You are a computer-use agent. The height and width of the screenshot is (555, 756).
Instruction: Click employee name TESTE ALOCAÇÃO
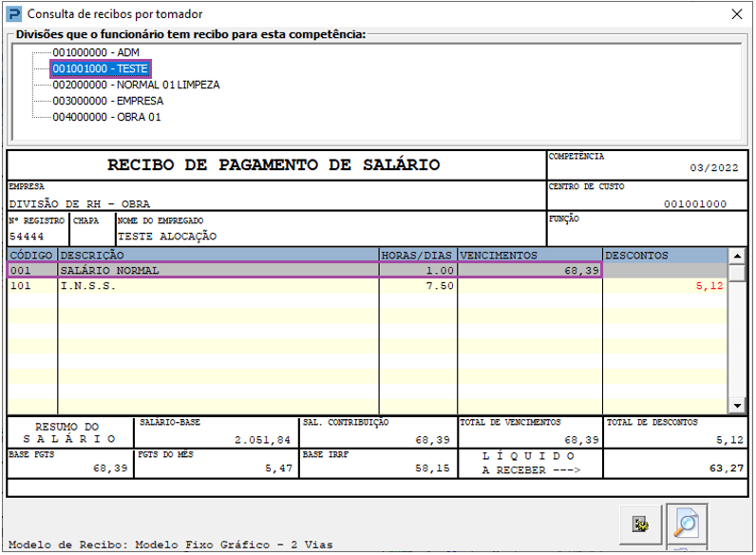(167, 236)
